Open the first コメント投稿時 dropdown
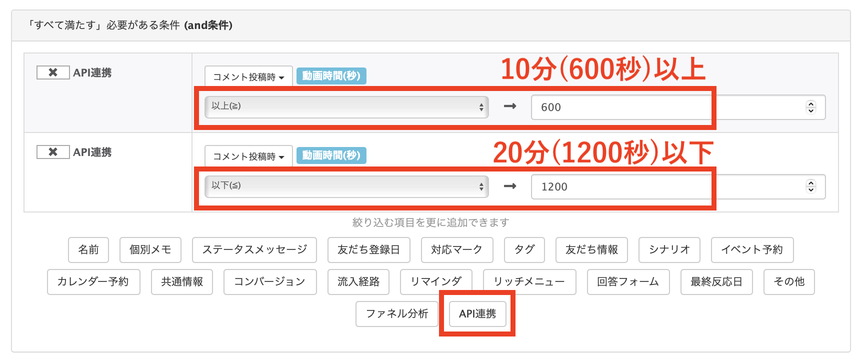The image size is (868, 359). tap(248, 76)
